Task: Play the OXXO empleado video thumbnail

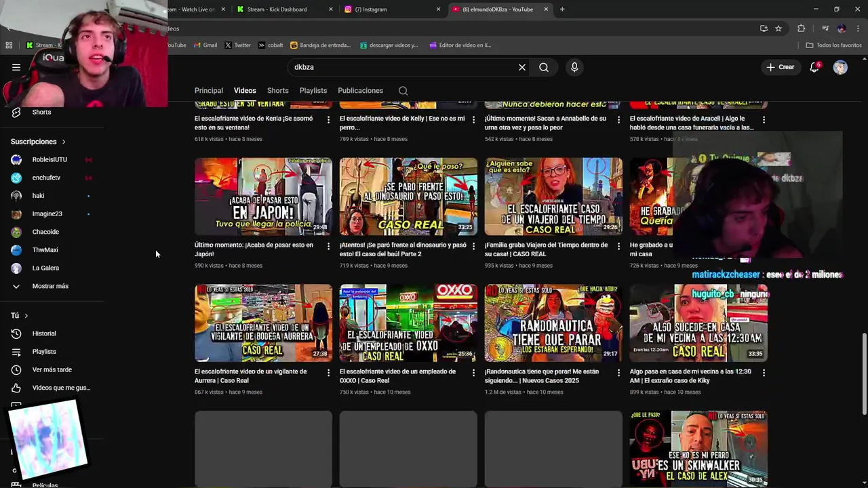Action: (408, 323)
